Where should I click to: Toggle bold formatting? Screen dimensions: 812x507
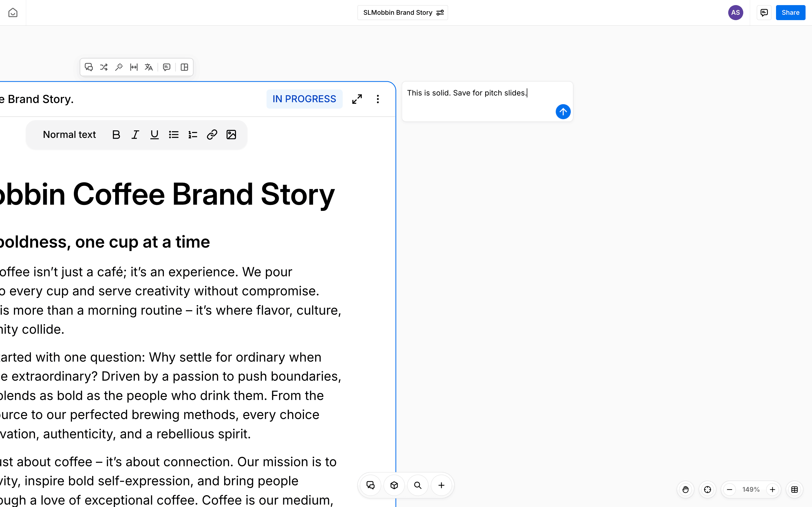point(116,134)
